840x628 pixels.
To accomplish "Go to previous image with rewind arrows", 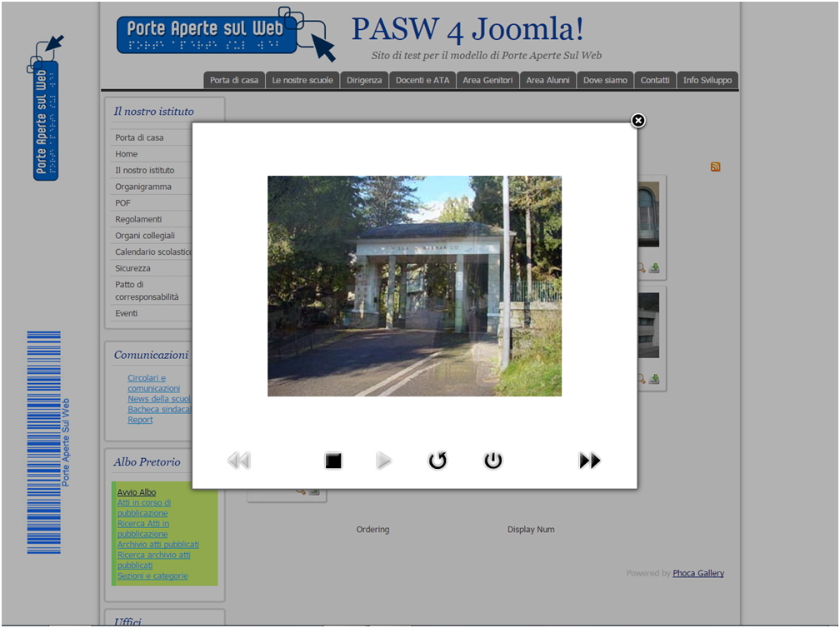I will pyautogui.click(x=239, y=461).
